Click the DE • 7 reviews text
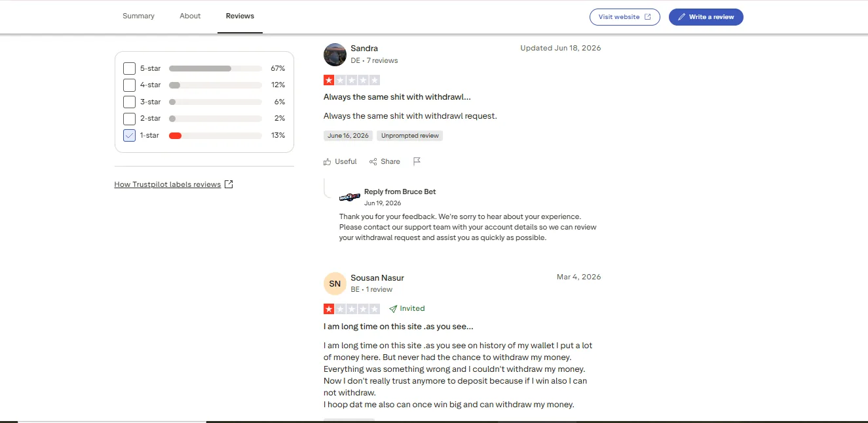Viewport: 868px width, 423px height. click(374, 60)
